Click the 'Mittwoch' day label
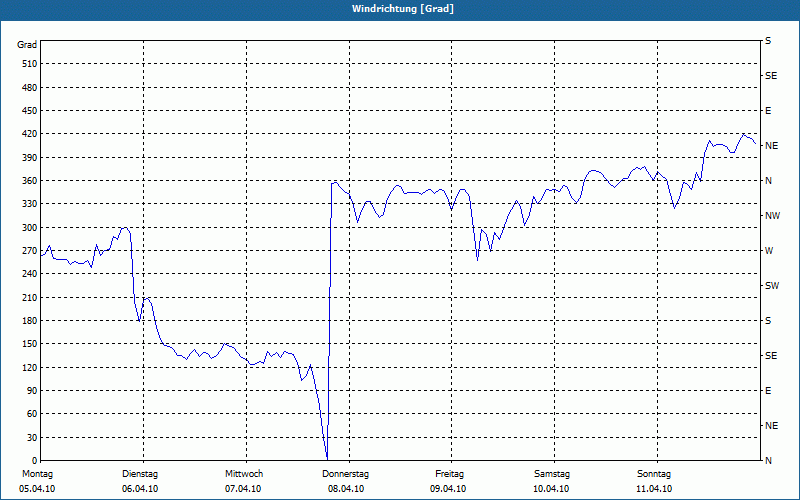 (244, 474)
